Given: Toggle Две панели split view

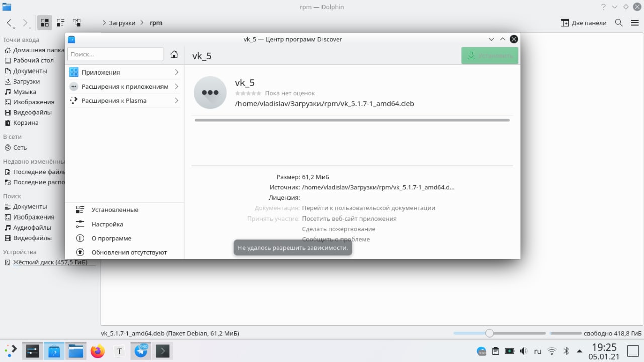Looking at the screenshot, I should [x=584, y=23].
